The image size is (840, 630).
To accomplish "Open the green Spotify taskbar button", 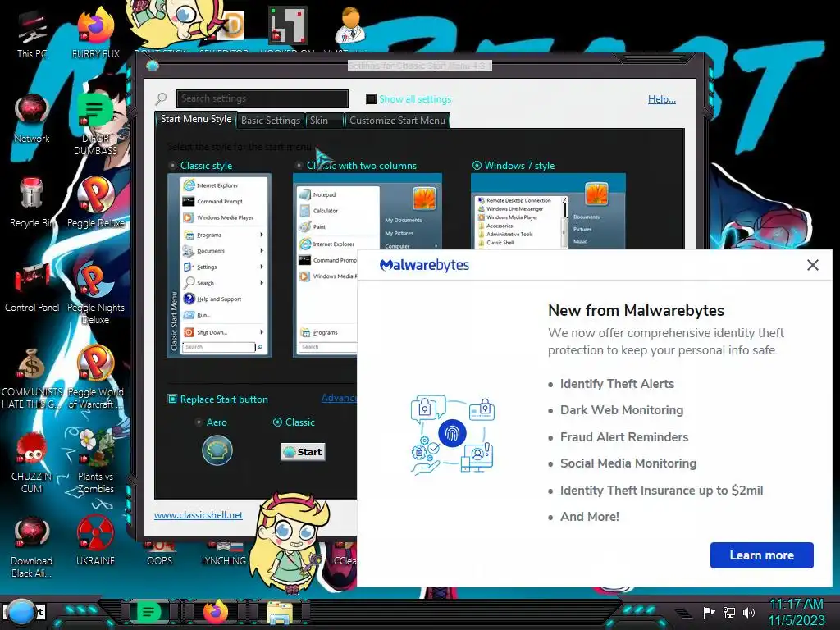I will coord(149,611).
